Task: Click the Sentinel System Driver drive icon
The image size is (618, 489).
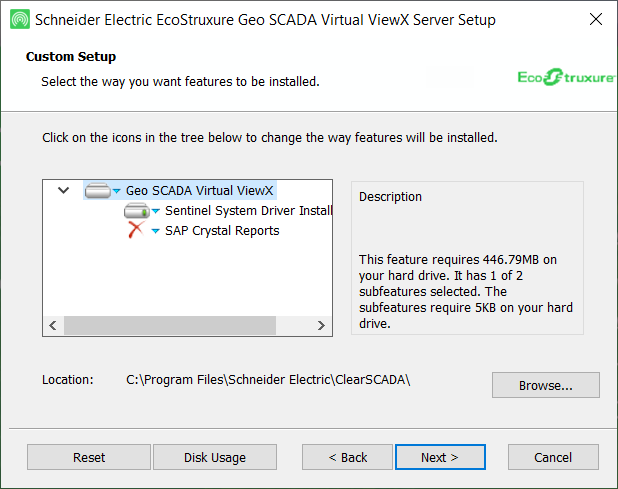Action: [136, 211]
